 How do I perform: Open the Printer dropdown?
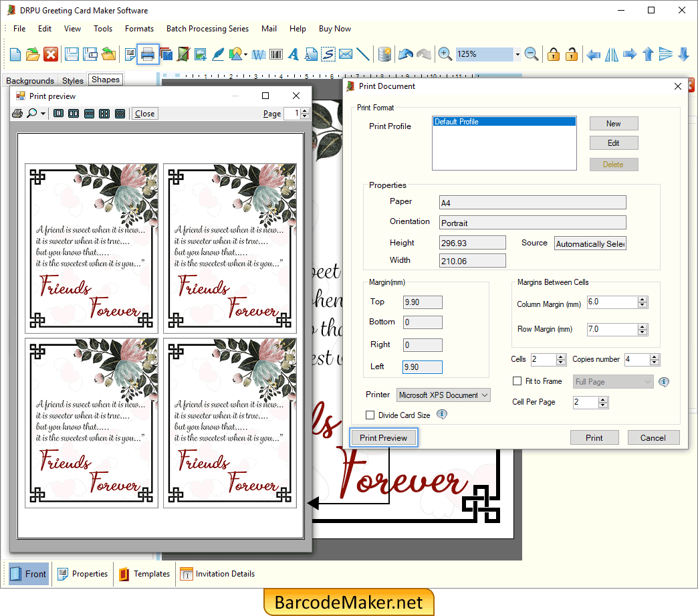click(443, 395)
